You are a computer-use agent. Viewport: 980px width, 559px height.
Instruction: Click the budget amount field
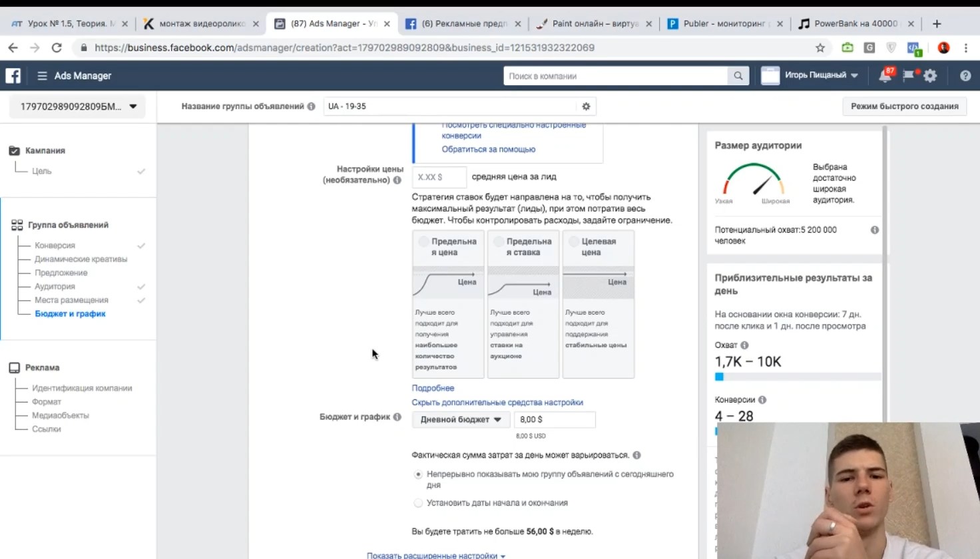point(554,420)
